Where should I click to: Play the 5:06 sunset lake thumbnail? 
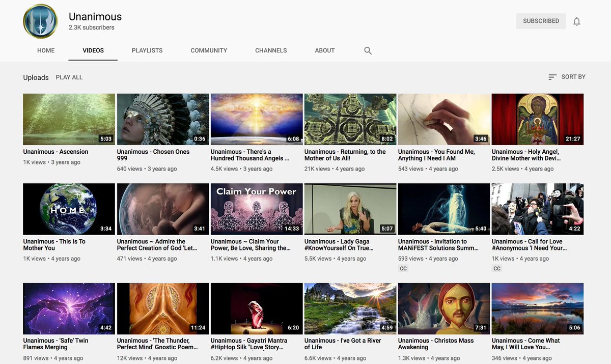pyautogui.click(x=538, y=309)
